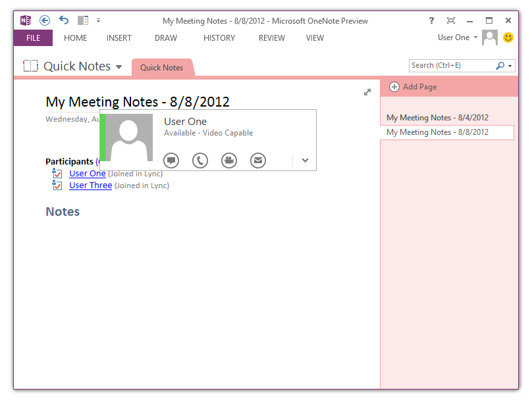Send an email to User One
The image size is (532, 400).
pyautogui.click(x=258, y=161)
